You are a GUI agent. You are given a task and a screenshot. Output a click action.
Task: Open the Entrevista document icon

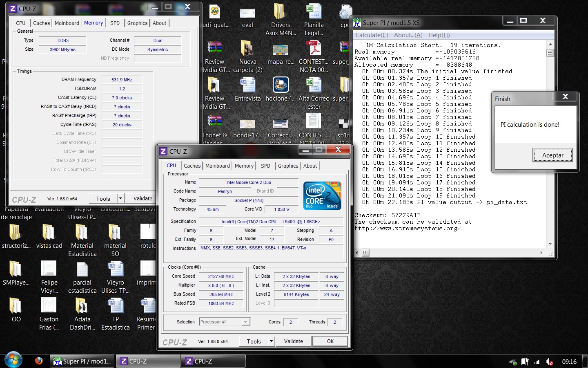pos(247,85)
